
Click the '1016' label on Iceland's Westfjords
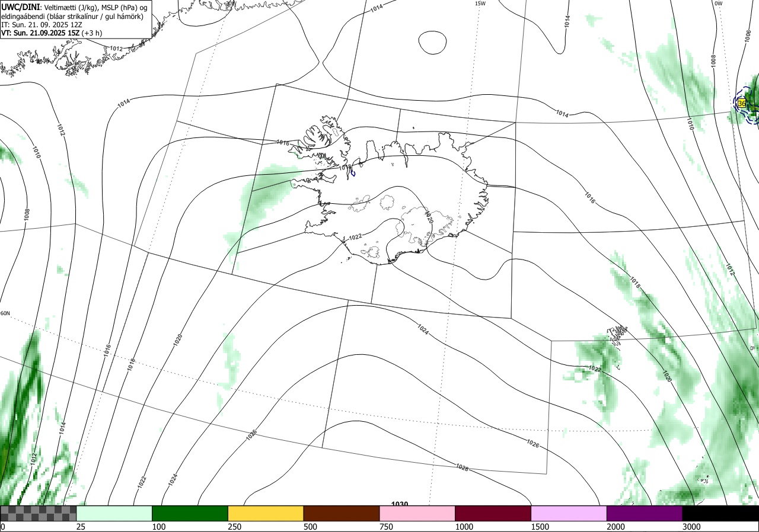(283, 143)
